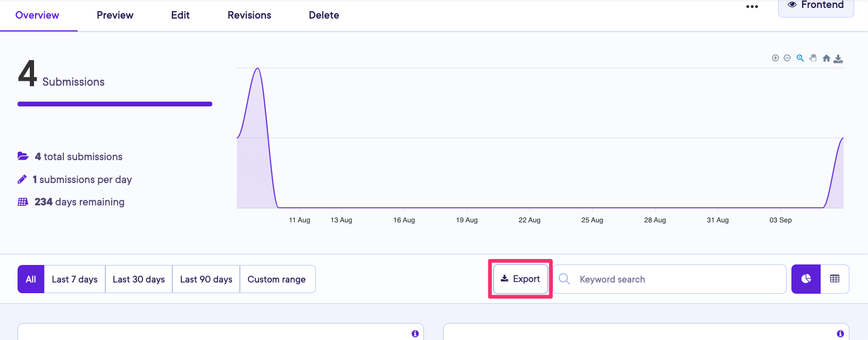The width and height of the screenshot is (868, 340).
Task: Click the purple submissions progress bar
Action: click(115, 104)
